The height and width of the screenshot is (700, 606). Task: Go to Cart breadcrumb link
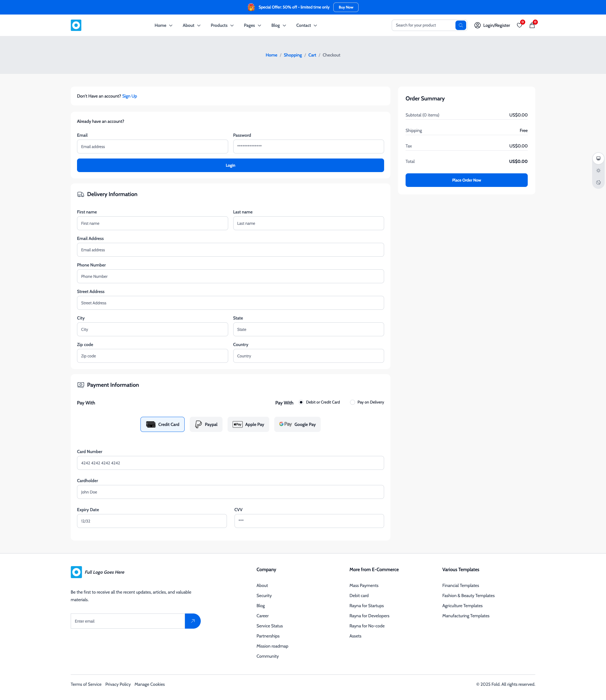[312, 55]
